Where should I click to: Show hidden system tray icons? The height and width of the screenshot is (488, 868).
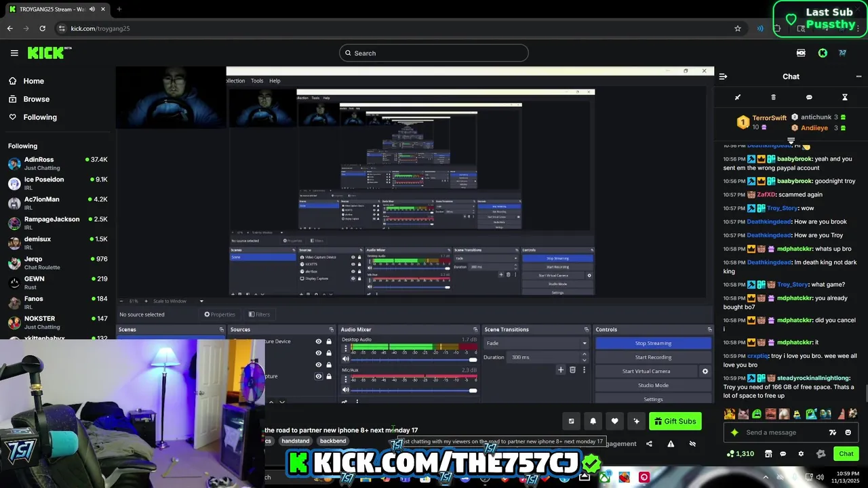(766, 477)
